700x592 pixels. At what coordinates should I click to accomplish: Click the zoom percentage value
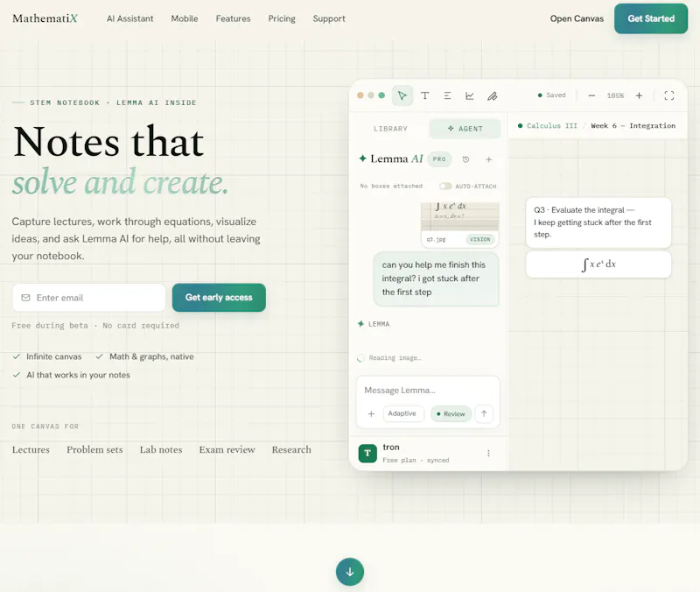tap(615, 95)
